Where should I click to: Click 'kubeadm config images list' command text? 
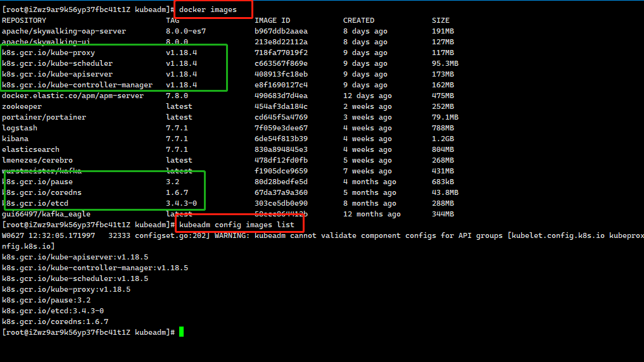point(237,225)
